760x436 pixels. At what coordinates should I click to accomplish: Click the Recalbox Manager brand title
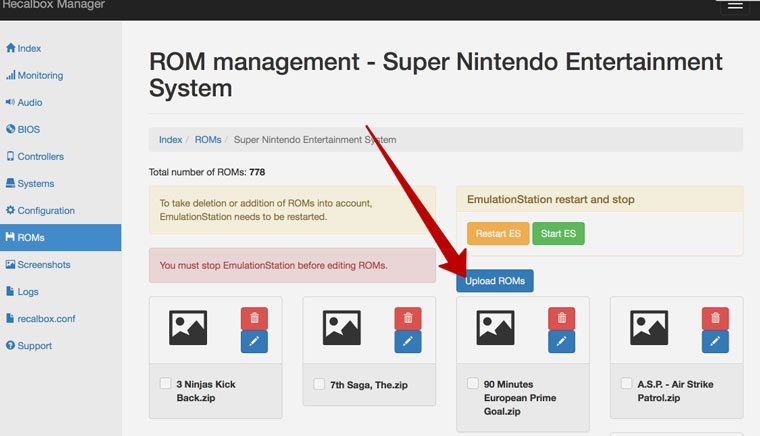coord(53,5)
